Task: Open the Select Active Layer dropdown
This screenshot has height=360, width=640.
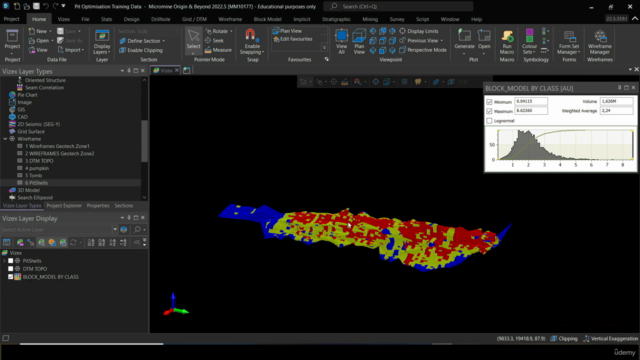Action: tap(115, 229)
